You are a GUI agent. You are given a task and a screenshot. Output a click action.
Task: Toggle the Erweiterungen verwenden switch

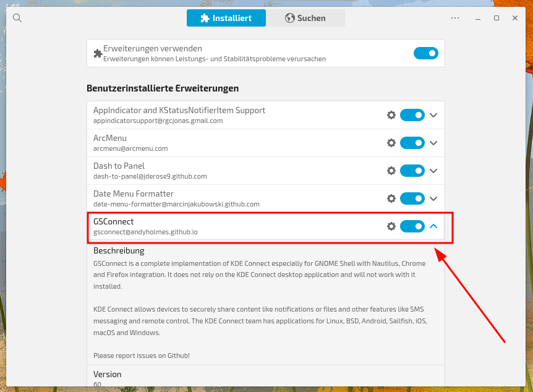(425, 53)
